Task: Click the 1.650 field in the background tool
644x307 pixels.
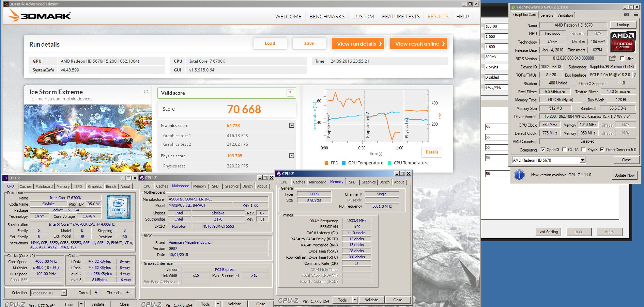Action: point(496,36)
